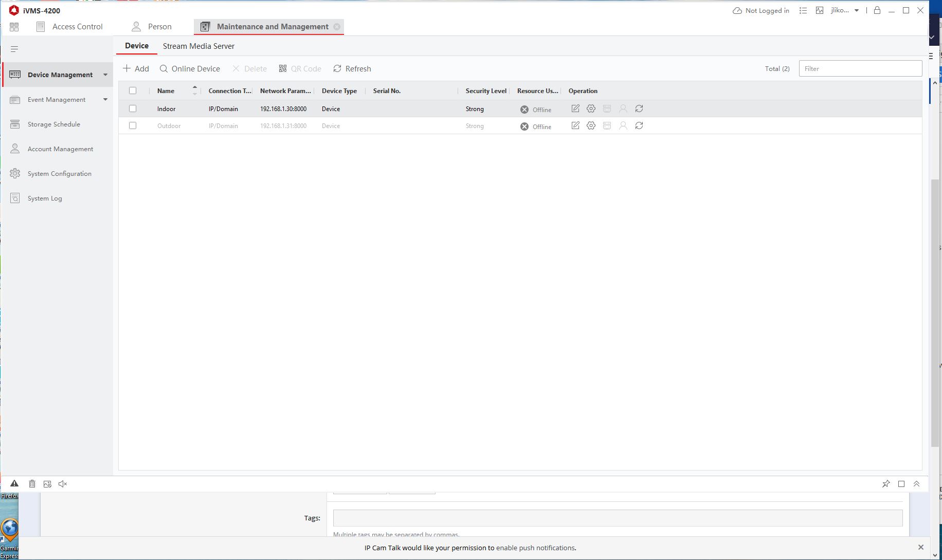Expand the Device Management menu arrow
Image resolution: width=942 pixels, height=560 pixels.
point(105,75)
